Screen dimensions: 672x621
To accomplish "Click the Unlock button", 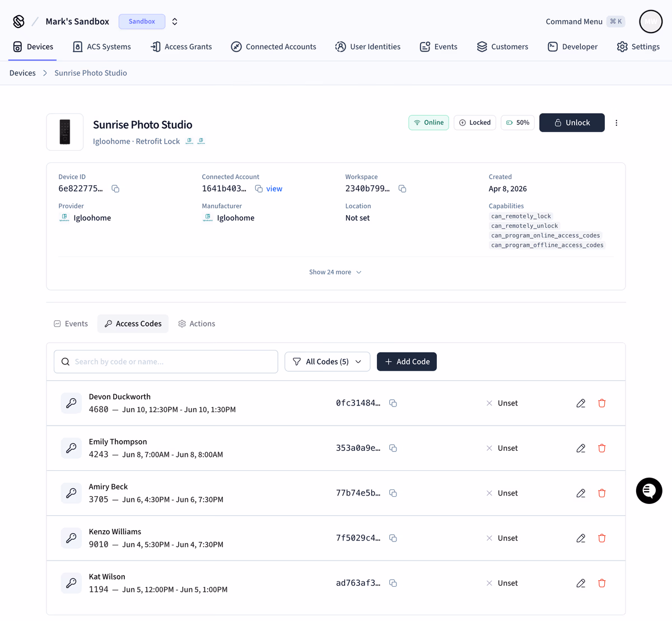I will coord(572,123).
